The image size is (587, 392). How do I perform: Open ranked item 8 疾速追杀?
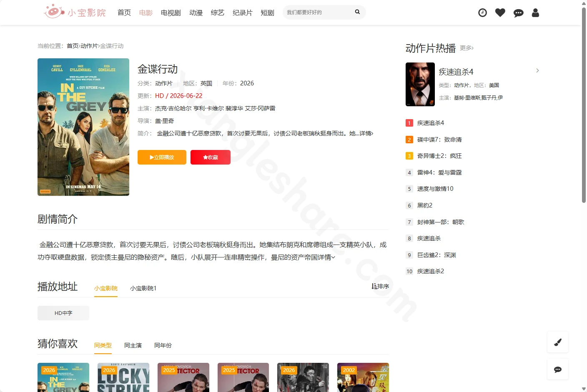[429, 238]
